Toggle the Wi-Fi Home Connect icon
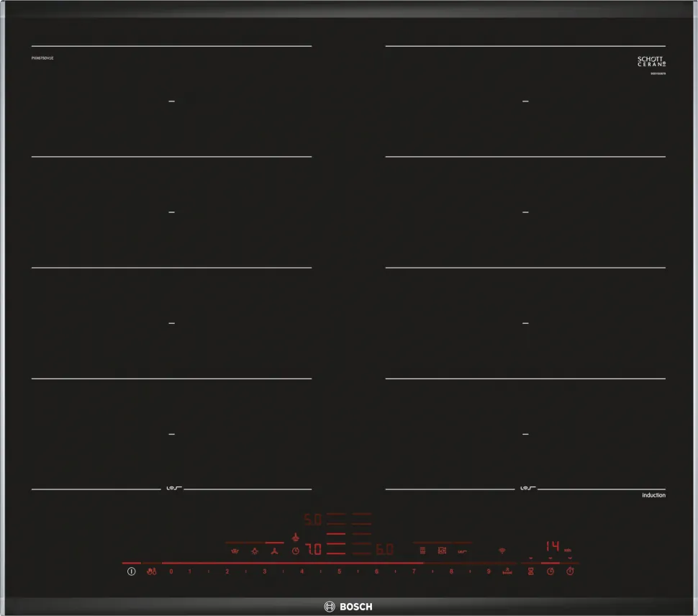Image resolution: width=698 pixels, height=616 pixels. (x=502, y=551)
